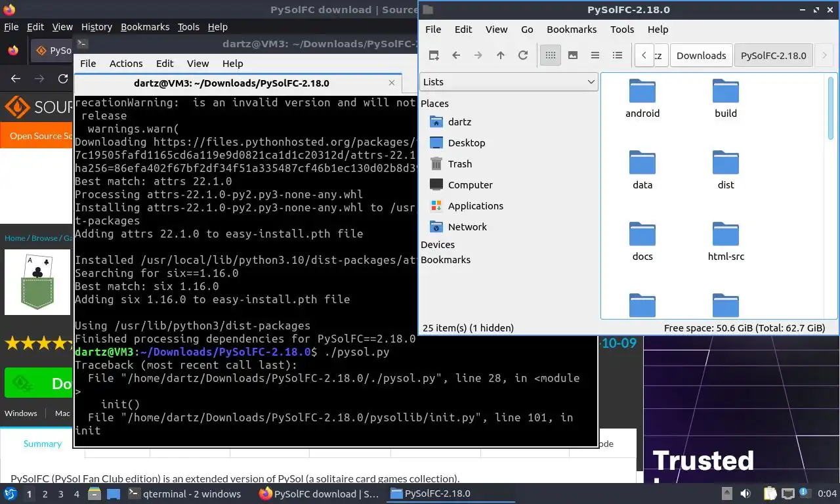Open Help menu in qterminal
This screenshot has width=840, height=504.
click(232, 64)
